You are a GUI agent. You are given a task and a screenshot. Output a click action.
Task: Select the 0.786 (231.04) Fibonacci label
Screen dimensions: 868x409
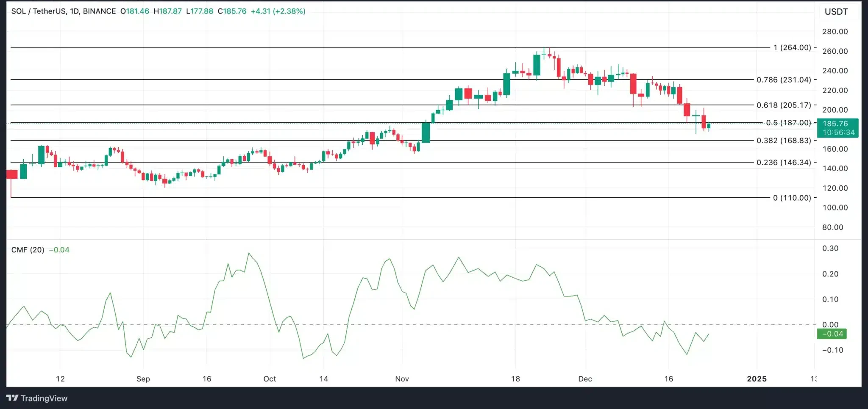pos(784,80)
